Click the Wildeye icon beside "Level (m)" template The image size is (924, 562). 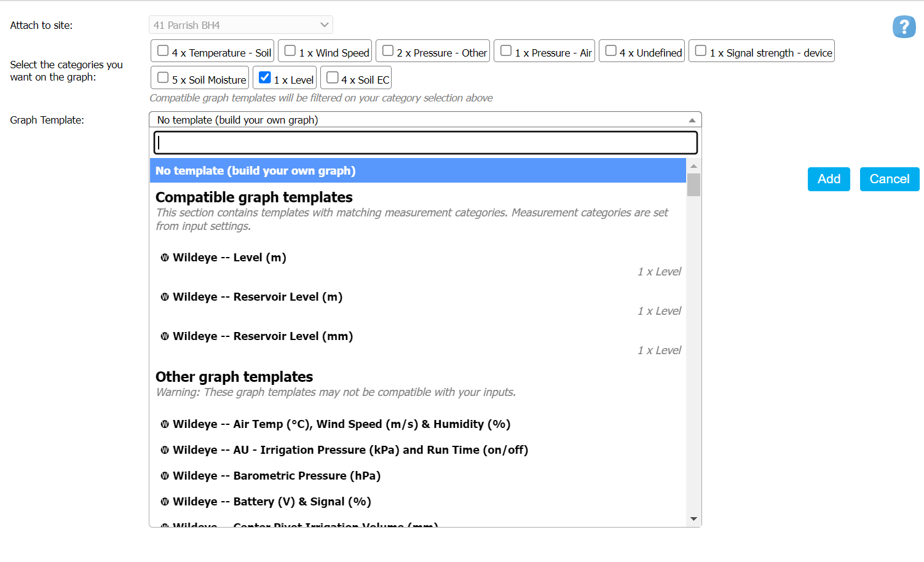point(164,257)
